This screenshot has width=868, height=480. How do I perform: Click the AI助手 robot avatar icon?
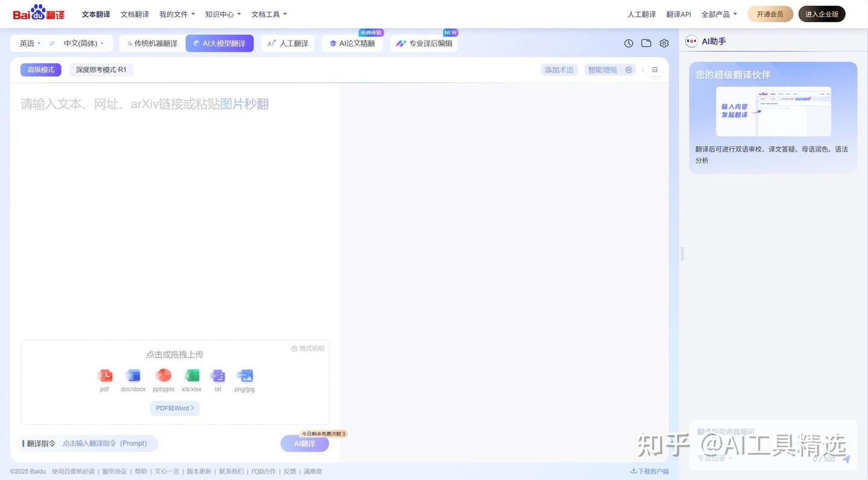click(x=691, y=41)
